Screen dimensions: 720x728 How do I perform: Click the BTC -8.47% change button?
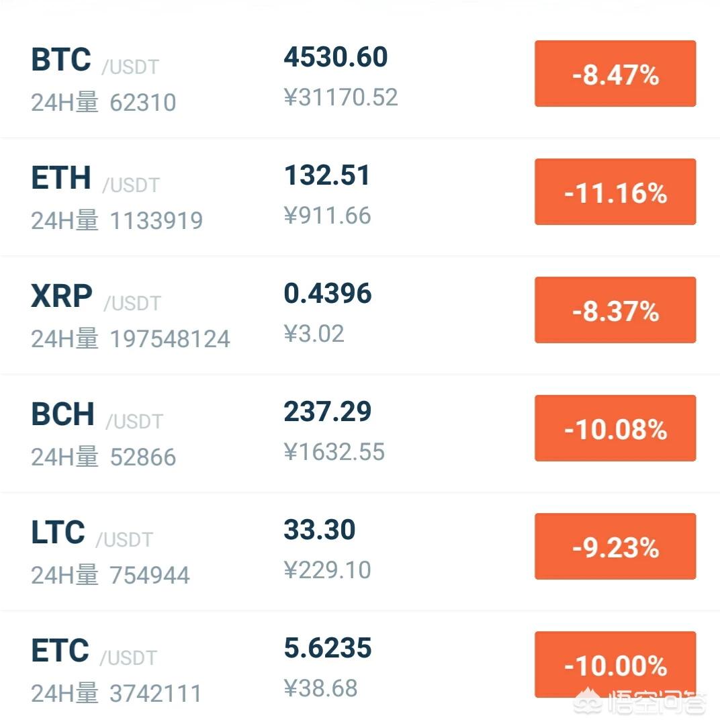click(615, 74)
